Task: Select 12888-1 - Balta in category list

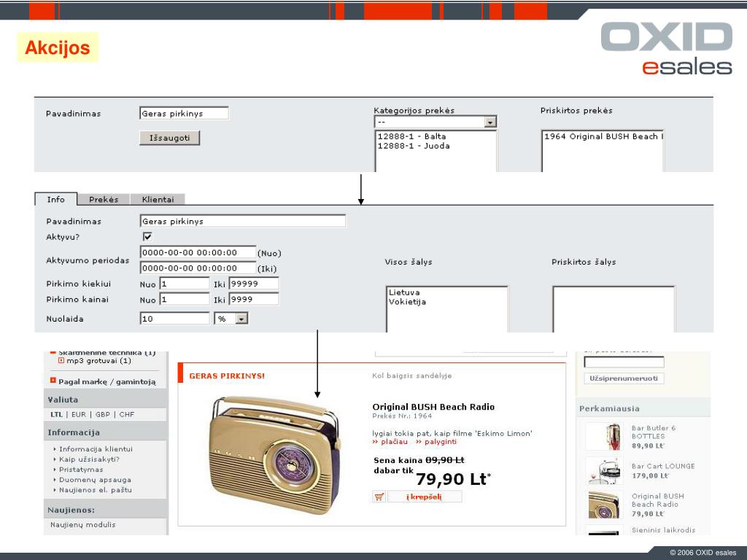Action: (411, 136)
